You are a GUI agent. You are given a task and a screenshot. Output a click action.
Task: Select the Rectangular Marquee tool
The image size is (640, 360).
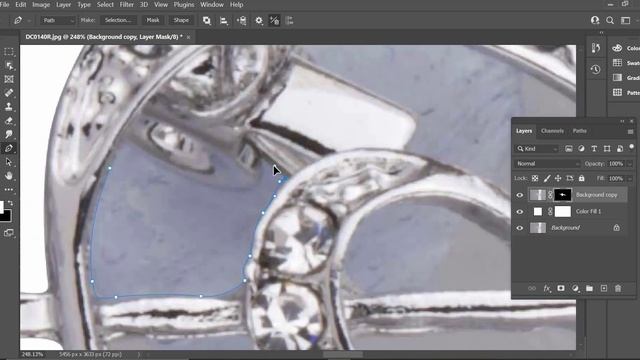click(9, 52)
